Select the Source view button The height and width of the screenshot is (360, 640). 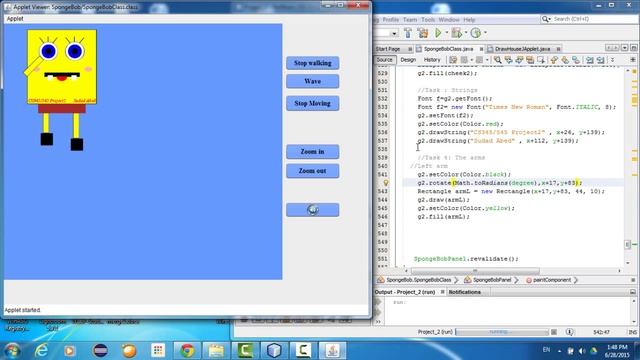pyautogui.click(x=384, y=60)
